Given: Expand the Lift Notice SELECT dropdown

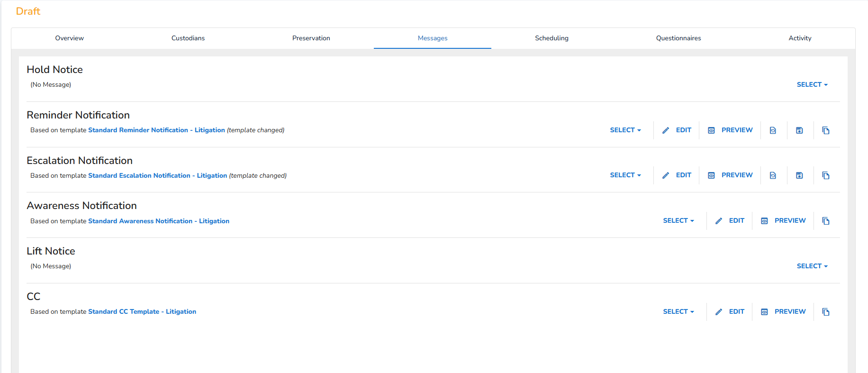Looking at the screenshot, I should click(x=812, y=266).
